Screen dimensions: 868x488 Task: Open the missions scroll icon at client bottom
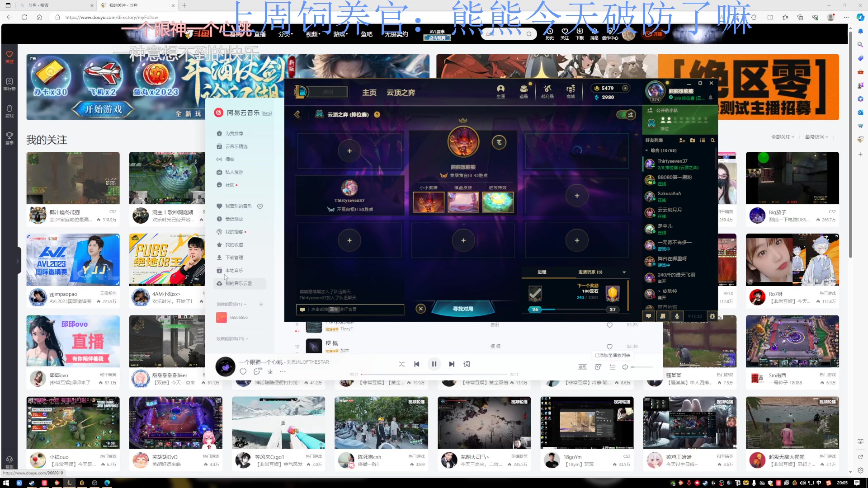[663, 316]
